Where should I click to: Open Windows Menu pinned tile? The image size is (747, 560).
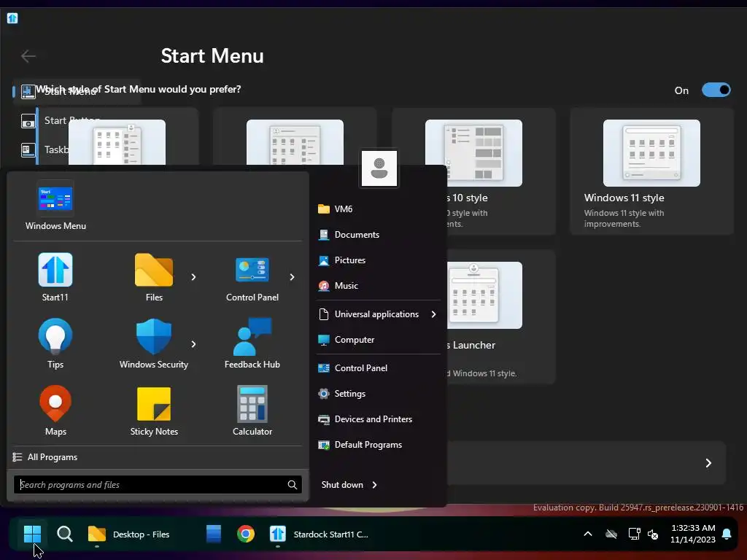(x=55, y=206)
